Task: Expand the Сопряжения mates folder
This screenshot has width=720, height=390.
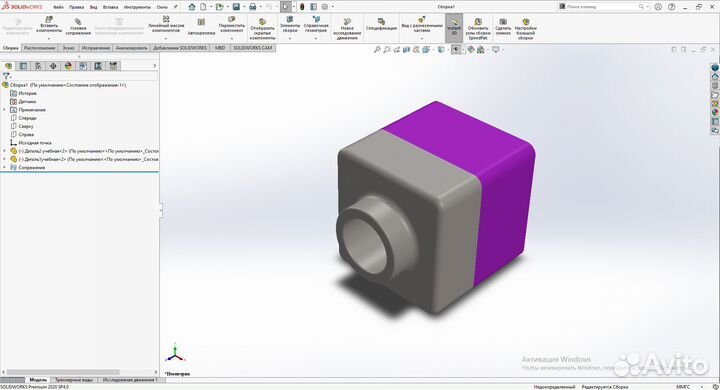Action: pyautogui.click(x=5, y=168)
